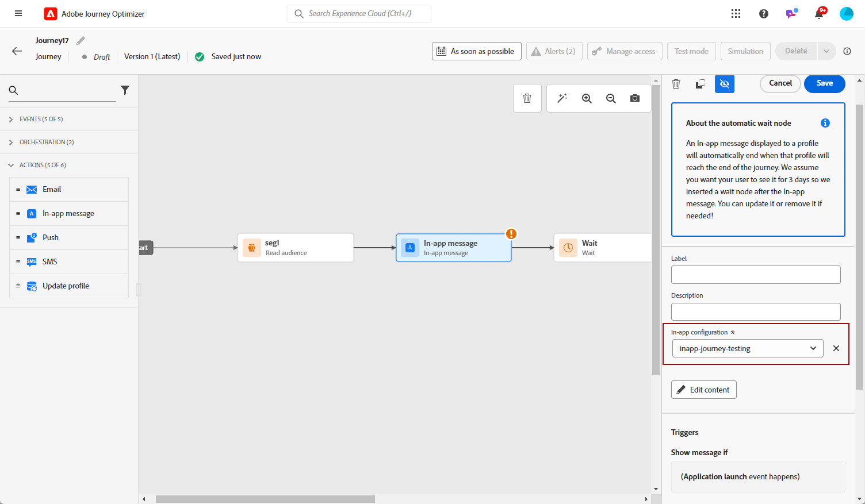
Task: Edit the Application launch event trigger rule
Action: [758, 476]
